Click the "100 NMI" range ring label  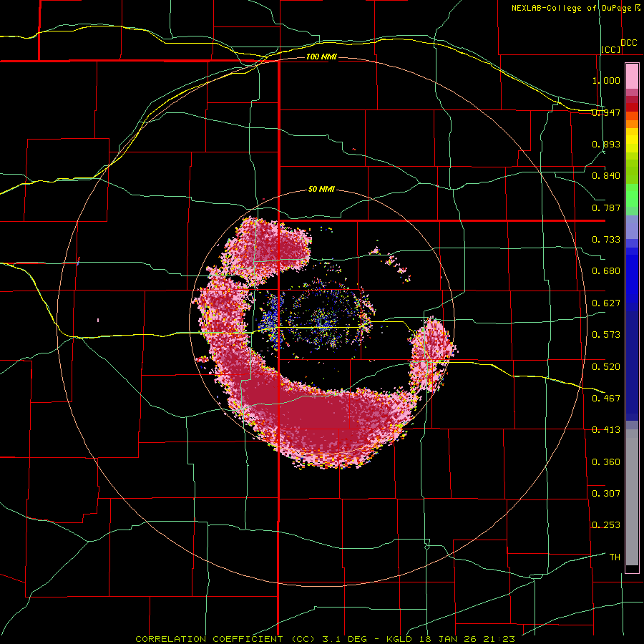pyautogui.click(x=321, y=57)
